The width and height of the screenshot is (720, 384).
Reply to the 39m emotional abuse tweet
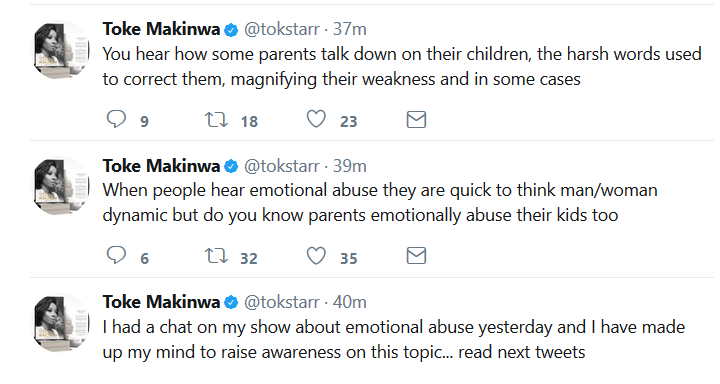[116, 255]
